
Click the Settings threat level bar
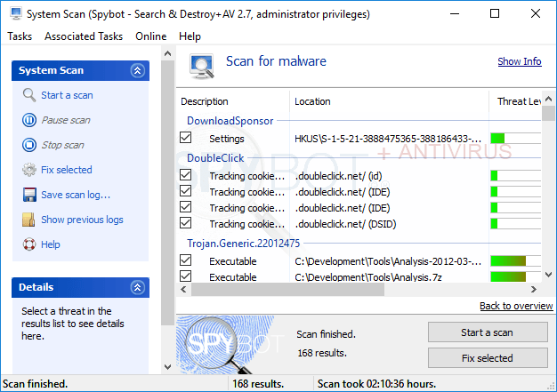(x=516, y=138)
